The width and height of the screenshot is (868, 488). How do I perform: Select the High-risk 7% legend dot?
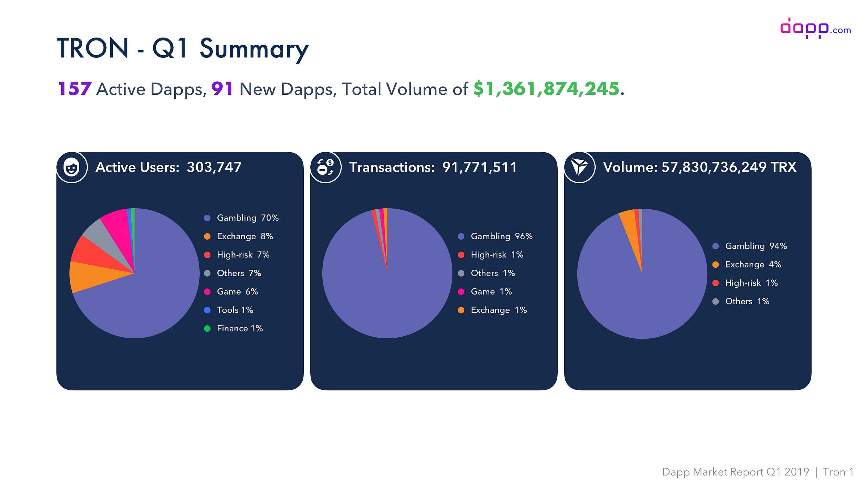click(207, 255)
